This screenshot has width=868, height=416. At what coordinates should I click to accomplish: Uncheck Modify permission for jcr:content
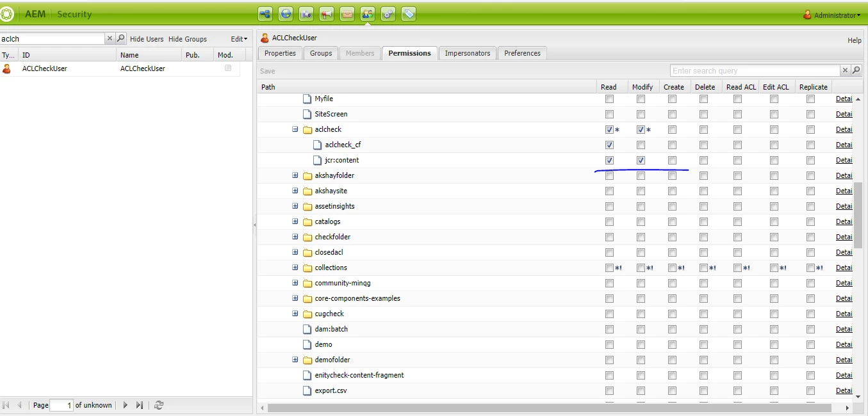641,161
